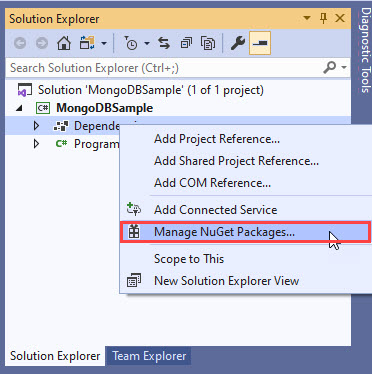Open Manage NuGet Packages...
Viewport: 372px width, 374px height.
tap(224, 232)
